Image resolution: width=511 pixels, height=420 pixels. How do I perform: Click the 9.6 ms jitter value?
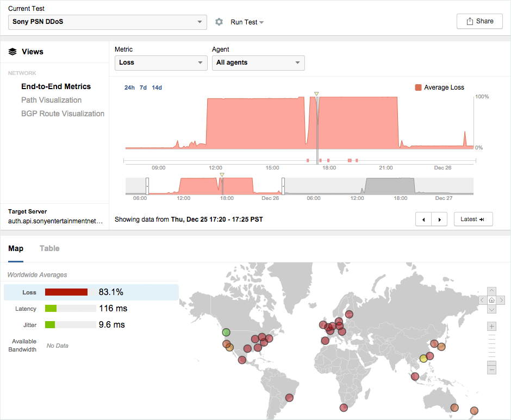click(x=112, y=324)
